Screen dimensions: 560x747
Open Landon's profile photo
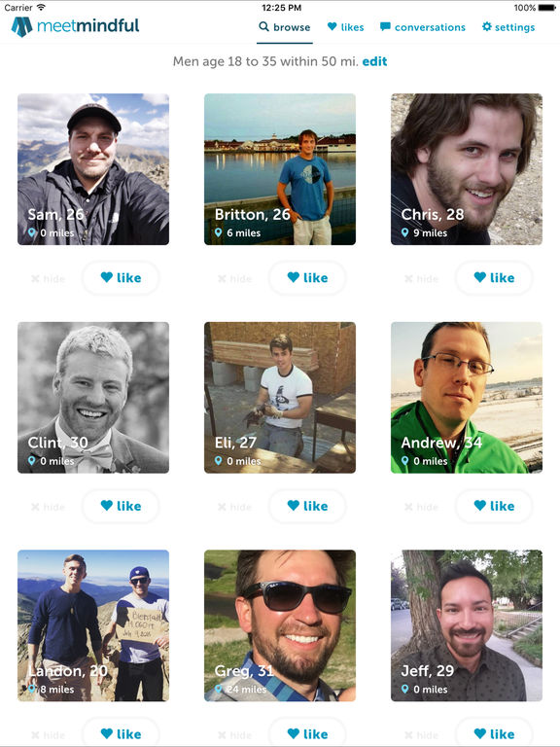tap(93, 625)
